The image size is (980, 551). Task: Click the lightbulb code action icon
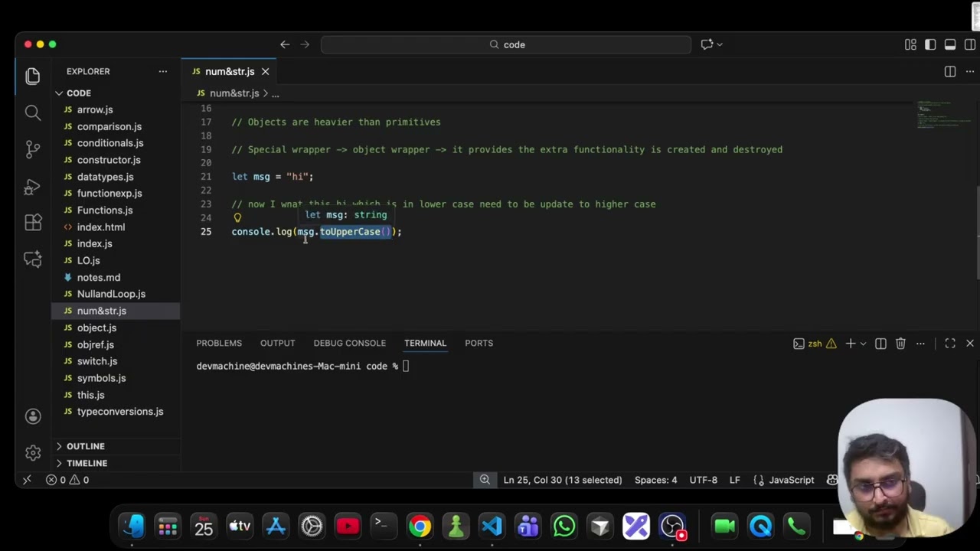click(237, 217)
